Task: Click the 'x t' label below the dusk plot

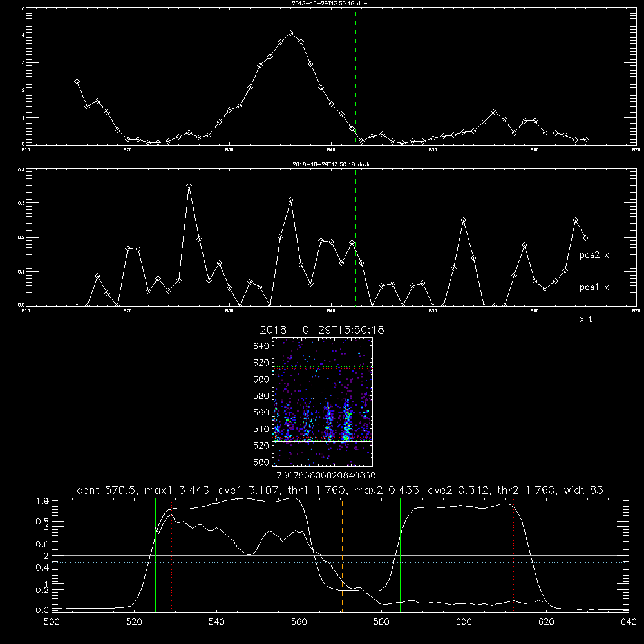Action: click(x=585, y=319)
